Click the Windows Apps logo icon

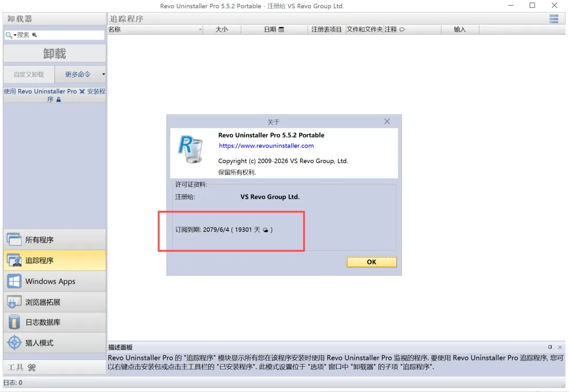coord(14,281)
